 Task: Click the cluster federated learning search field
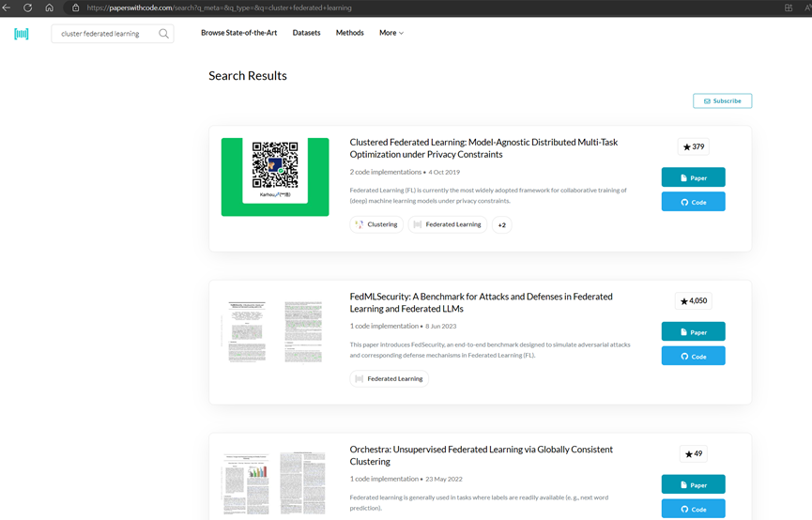click(x=101, y=34)
